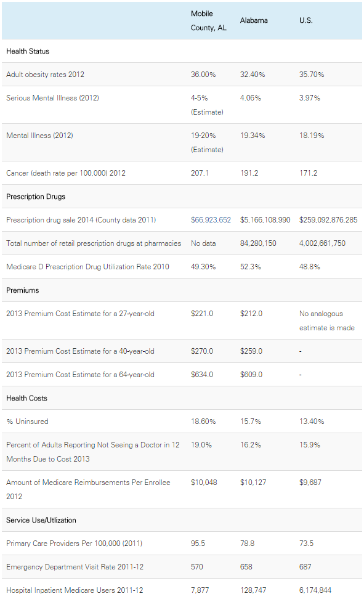Viewport: 364px width, 607px height.
Task: Click the U.S. column header
Action: click(305, 20)
